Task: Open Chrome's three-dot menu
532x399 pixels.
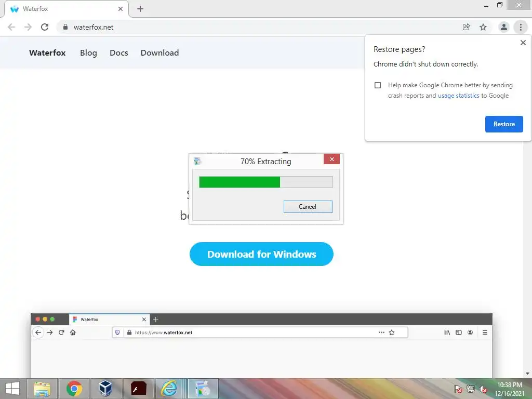Action: [x=521, y=27]
